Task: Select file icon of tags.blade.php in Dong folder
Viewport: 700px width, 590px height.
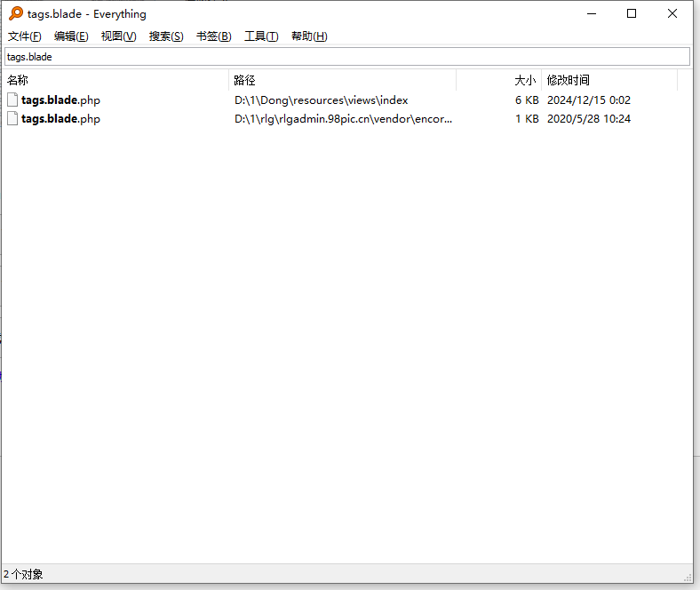Action: (x=12, y=100)
